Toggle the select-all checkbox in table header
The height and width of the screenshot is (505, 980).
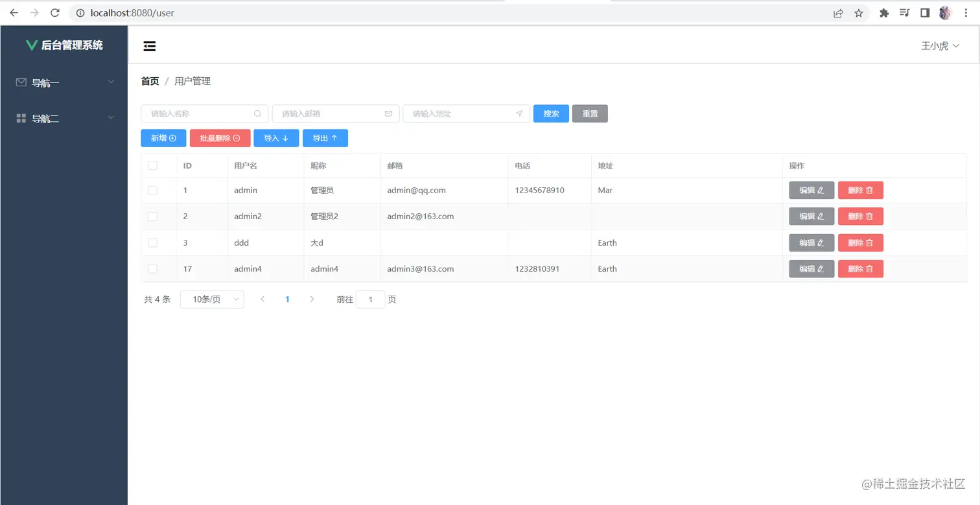click(152, 165)
